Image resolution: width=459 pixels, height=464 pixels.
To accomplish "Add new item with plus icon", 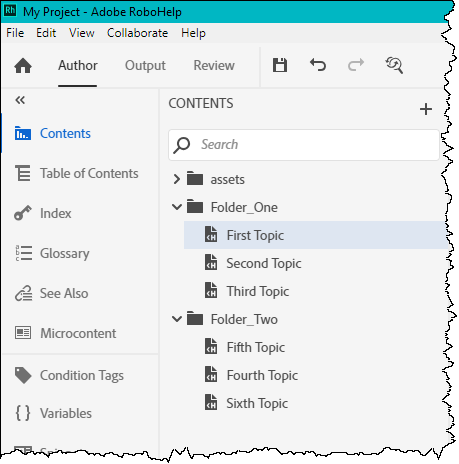I will [426, 109].
